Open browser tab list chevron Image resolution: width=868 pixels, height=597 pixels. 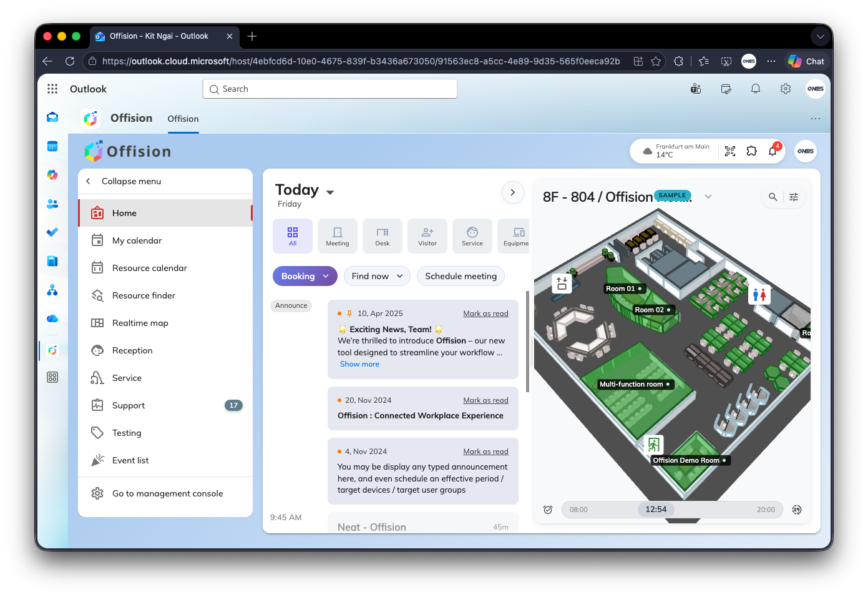pyautogui.click(x=821, y=36)
